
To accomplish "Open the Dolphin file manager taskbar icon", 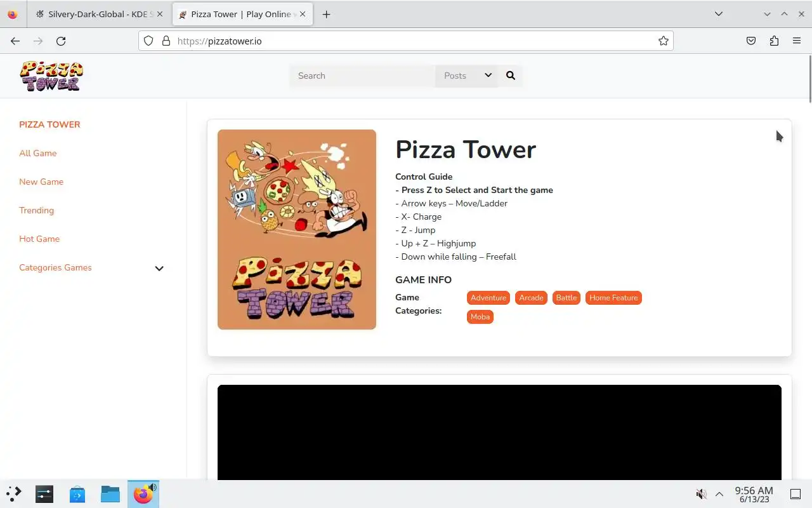I will pyautogui.click(x=110, y=493).
